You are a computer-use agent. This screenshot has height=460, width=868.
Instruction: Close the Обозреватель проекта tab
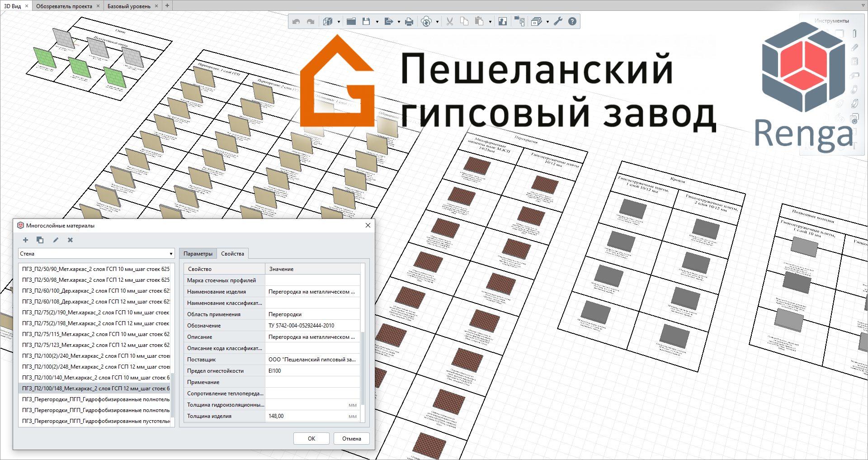point(98,6)
